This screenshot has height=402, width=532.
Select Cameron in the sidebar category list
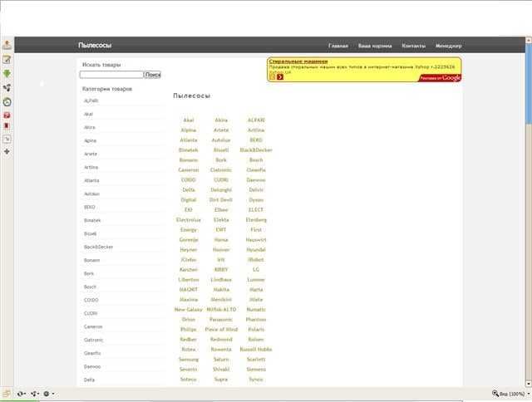click(93, 326)
